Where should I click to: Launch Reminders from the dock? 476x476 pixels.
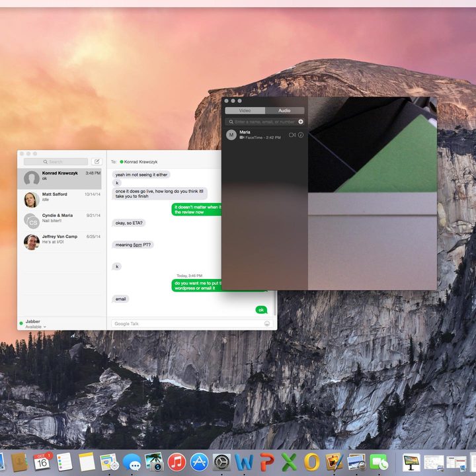(x=64, y=461)
